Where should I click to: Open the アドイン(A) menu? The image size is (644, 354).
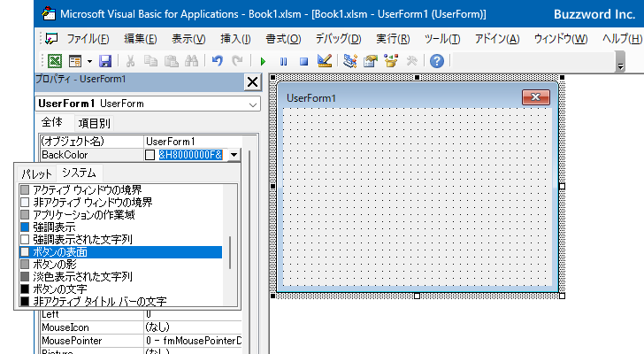point(497,39)
